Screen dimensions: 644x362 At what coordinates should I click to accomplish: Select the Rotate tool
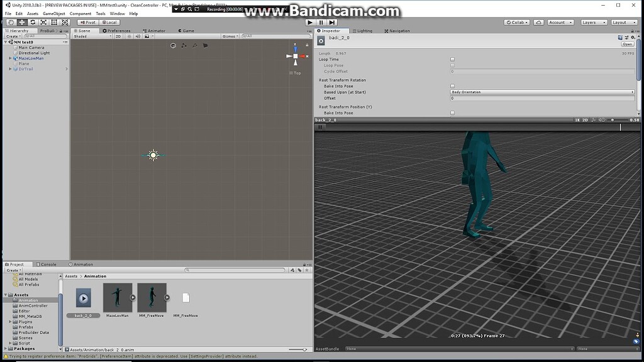pyautogui.click(x=33, y=22)
